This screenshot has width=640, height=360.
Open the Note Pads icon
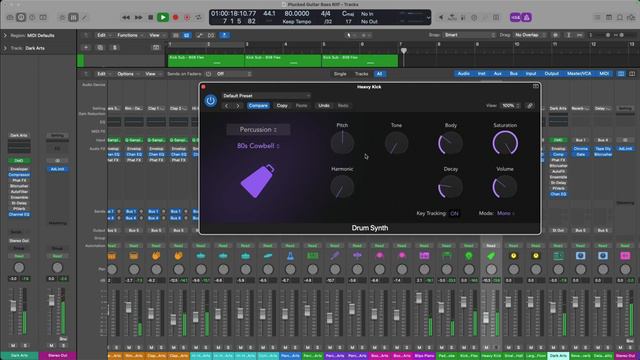(609, 18)
